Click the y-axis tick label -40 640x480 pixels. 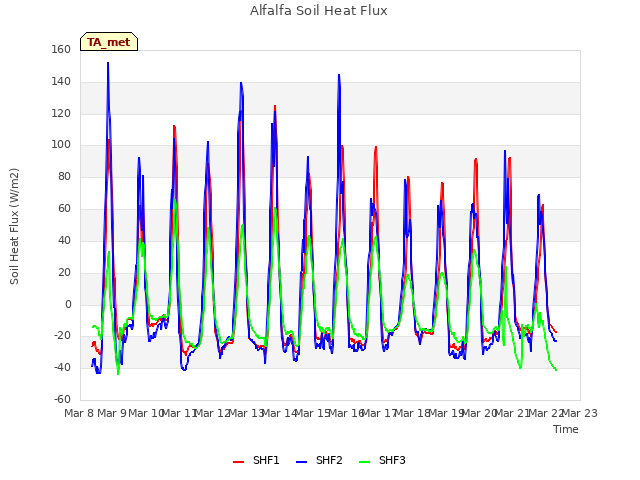(62, 368)
